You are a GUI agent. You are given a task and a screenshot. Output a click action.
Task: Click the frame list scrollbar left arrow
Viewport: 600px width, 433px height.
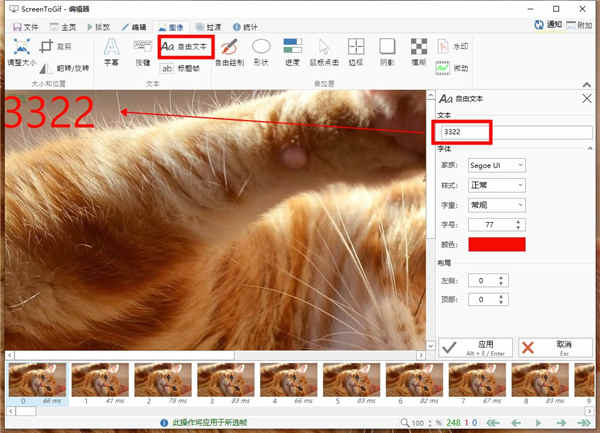point(11,412)
